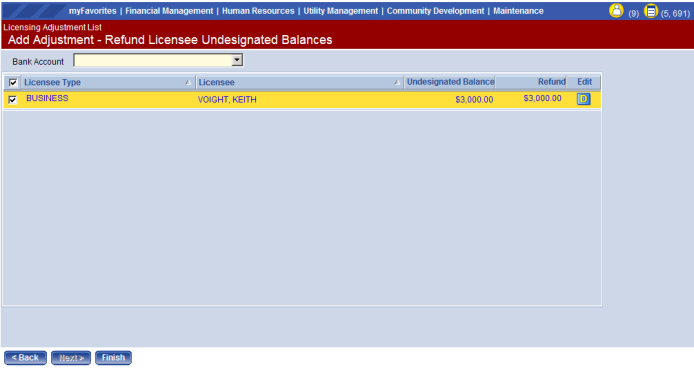Toggle the select-all header checkbox
The width and height of the screenshot is (694, 368).
coord(13,82)
